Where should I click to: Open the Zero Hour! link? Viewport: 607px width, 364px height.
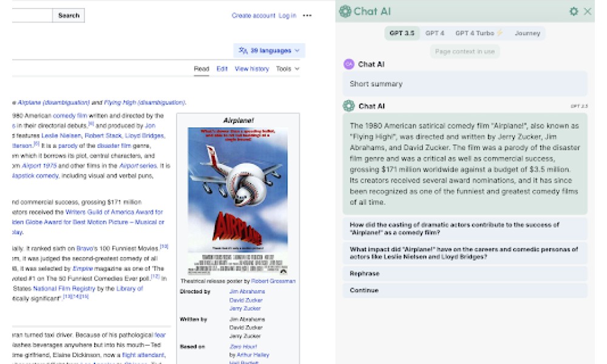point(243,346)
